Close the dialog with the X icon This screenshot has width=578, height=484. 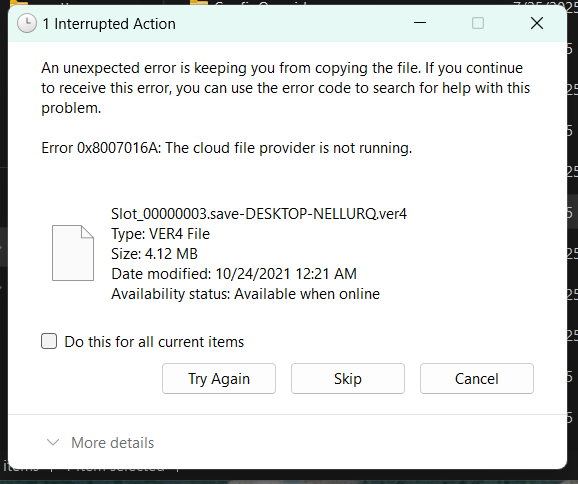pos(537,23)
